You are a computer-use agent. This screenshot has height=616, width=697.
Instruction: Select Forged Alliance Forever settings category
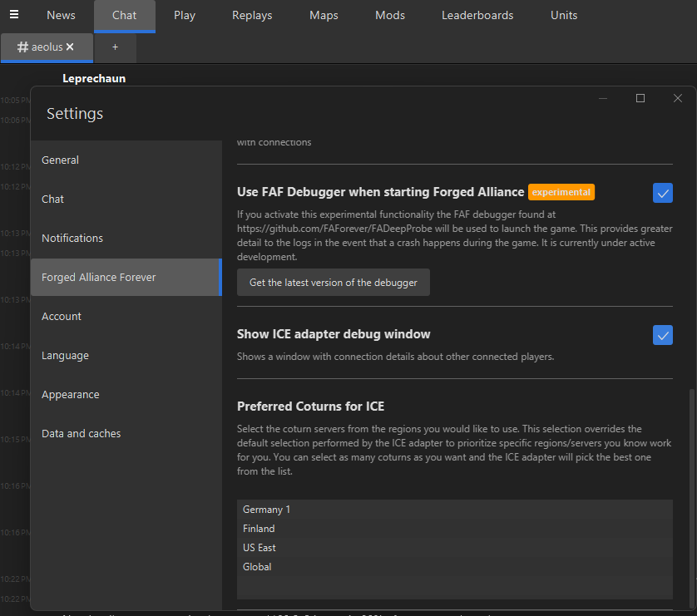tap(126, 277)
